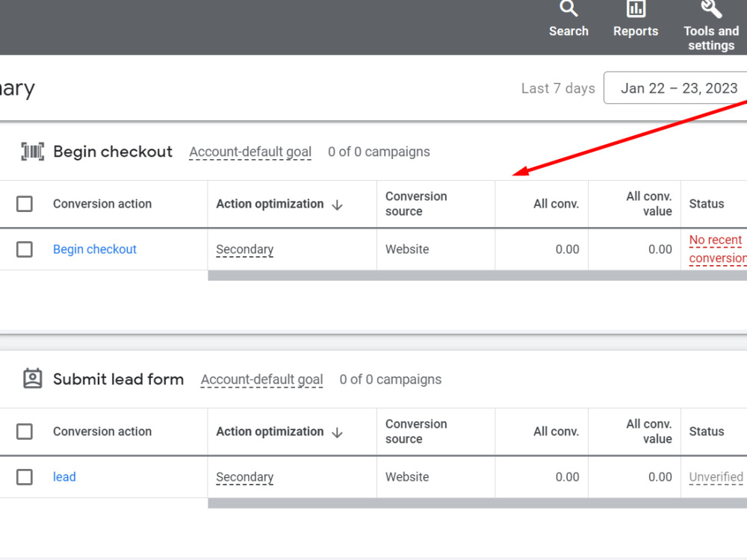The width and height of the screenshot is (747, 560).
Task: Open the Jan 22 – 23, 2023 date range picker
Action: (x=675, y=88)
